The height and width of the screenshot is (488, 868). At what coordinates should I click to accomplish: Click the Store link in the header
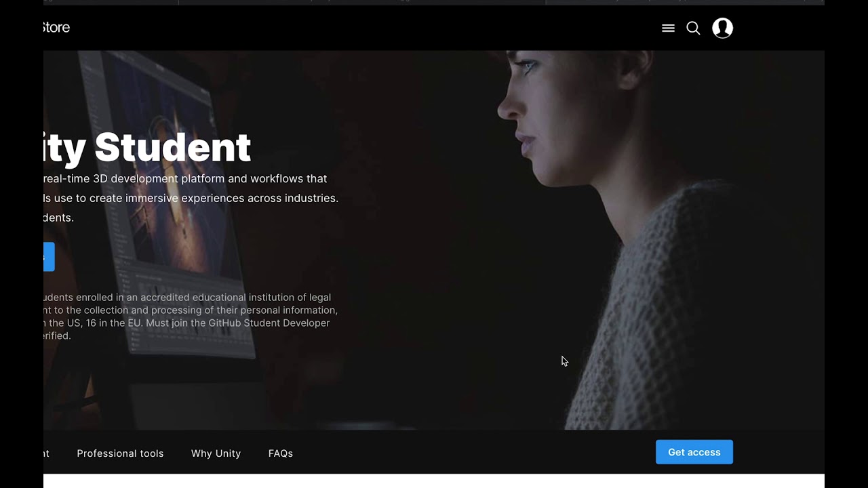pyautogui.click(x=56, y=27)
